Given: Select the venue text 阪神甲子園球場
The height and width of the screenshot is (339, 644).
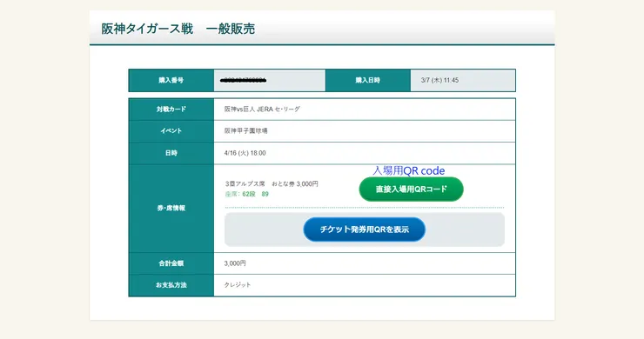Looking at the screenshot, I should pos(245,131).
